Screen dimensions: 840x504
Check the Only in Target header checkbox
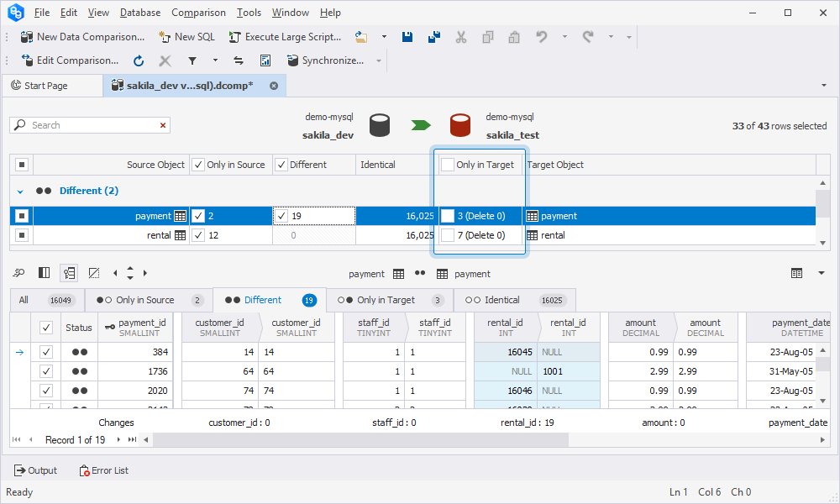tap(448, 165)
